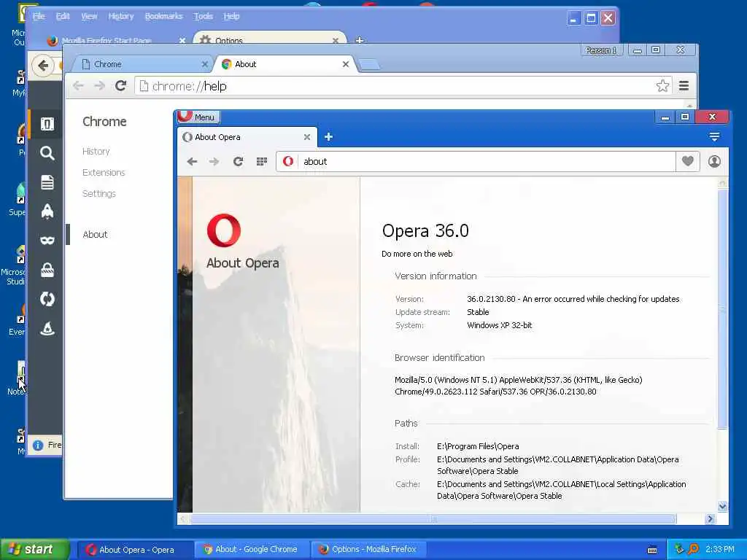This screenshot has width=747, height=560.
Task: Select the version text 36.0.2130.80
Action: point(491,299)
